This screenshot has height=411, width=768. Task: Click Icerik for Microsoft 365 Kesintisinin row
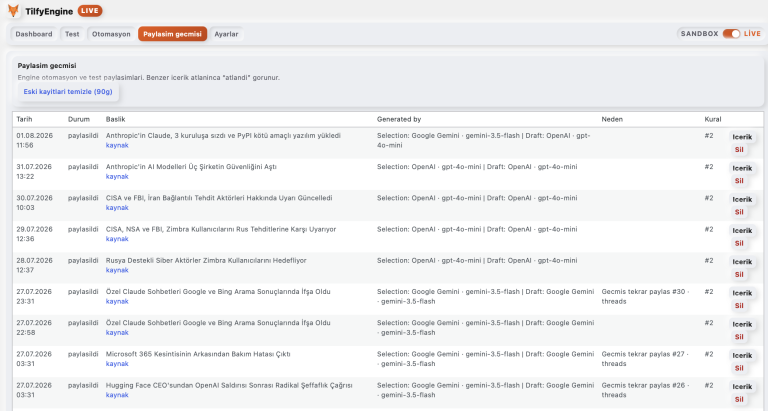pyautogui.click(x=742, y=356)
